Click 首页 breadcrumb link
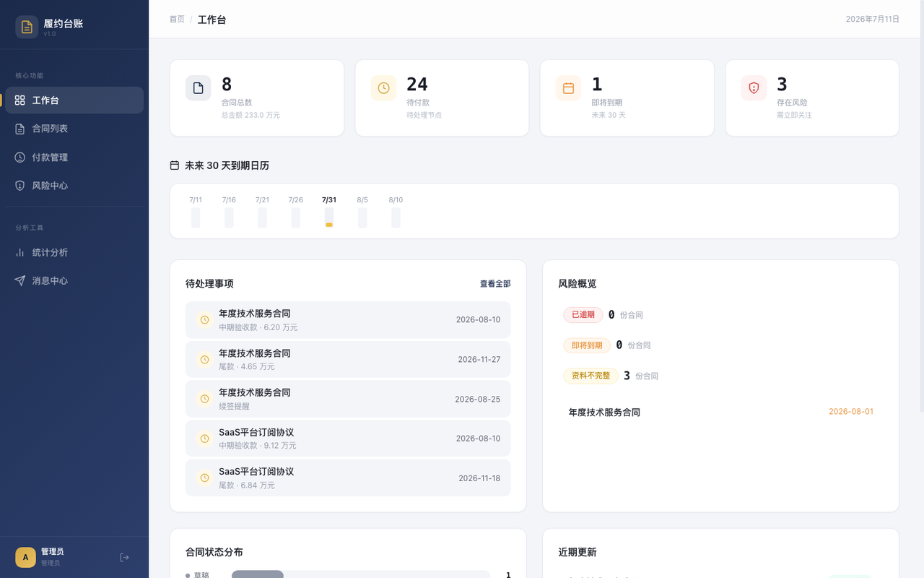 (177, 20)
